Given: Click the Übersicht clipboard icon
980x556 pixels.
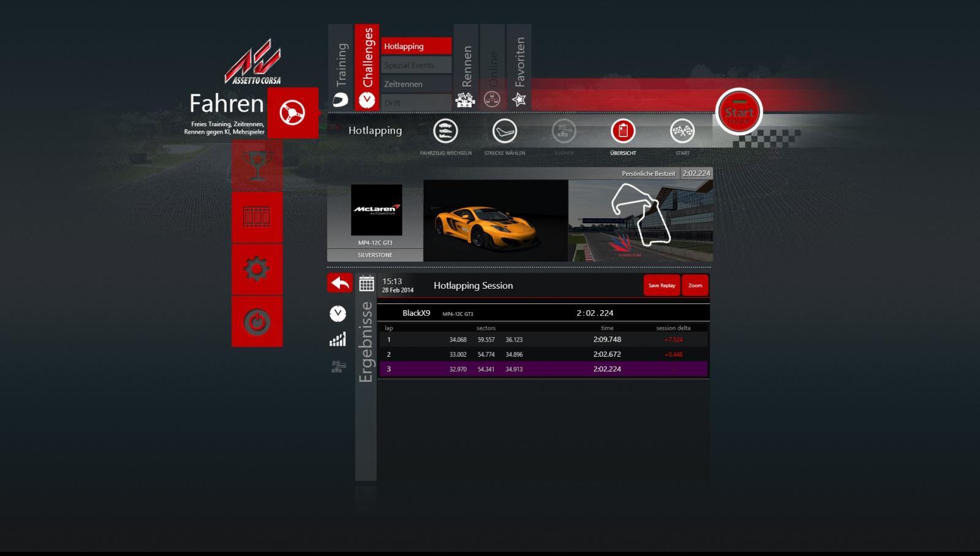Looking at the screenshot, I should point(623,131).
